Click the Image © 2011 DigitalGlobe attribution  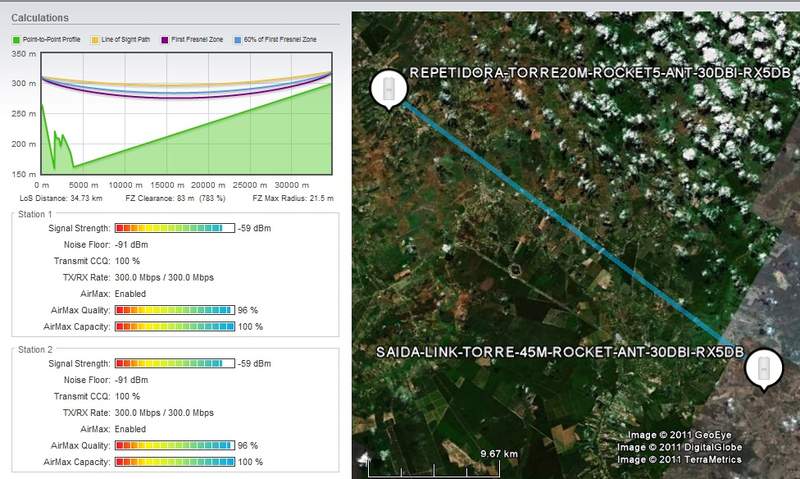679,447
